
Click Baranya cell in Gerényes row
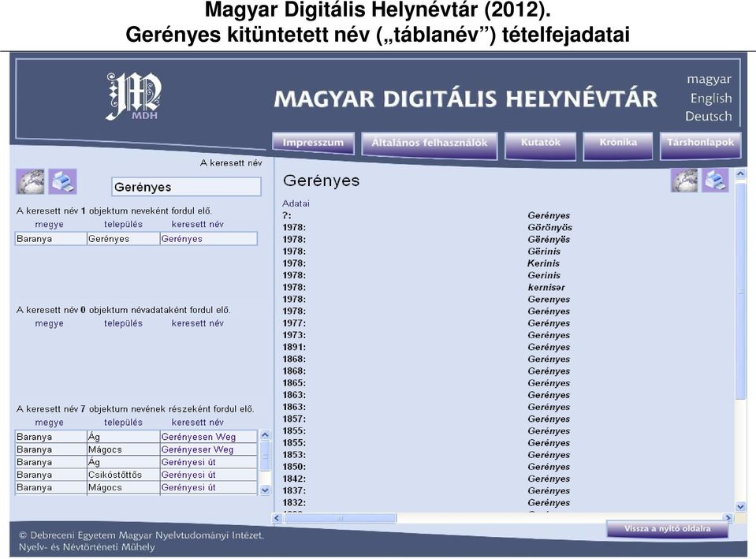(51, 239)
